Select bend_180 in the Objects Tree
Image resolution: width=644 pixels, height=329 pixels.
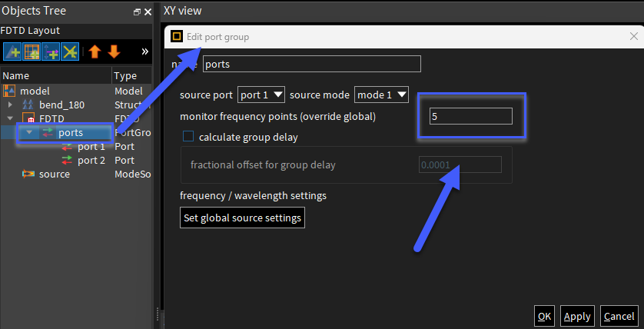[76, 105]
